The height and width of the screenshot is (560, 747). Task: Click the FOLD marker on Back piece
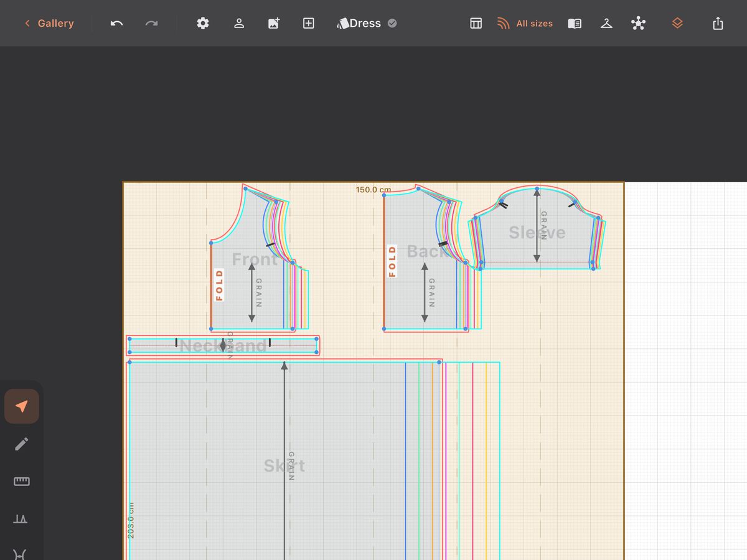tap(392, 261)
